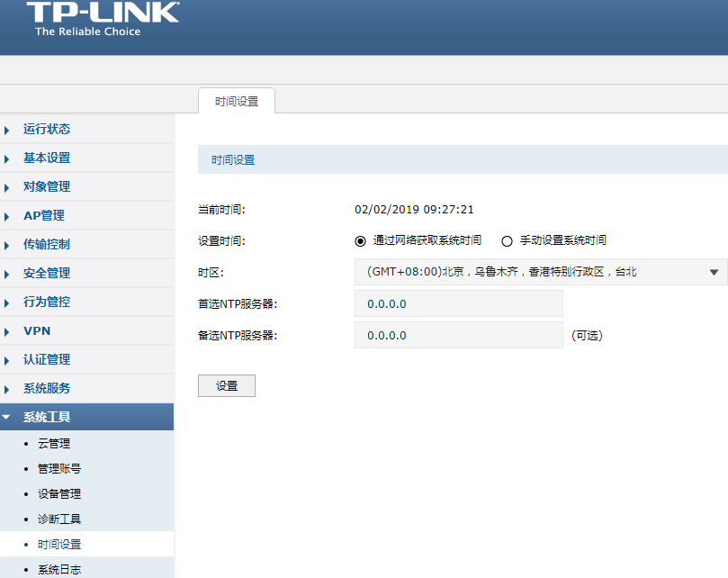The image size is (728, 578).
Task: Click the arrow icon next to VPN
Action: 9,330
